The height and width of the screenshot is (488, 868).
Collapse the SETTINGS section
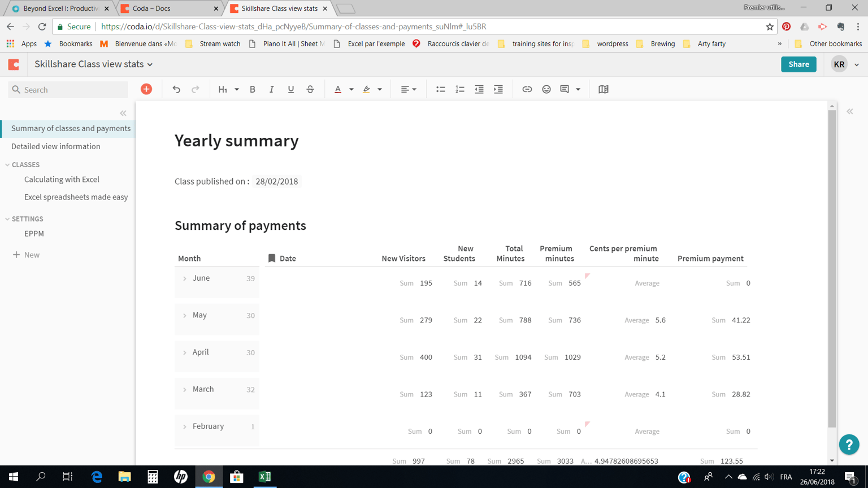[7, 219]
